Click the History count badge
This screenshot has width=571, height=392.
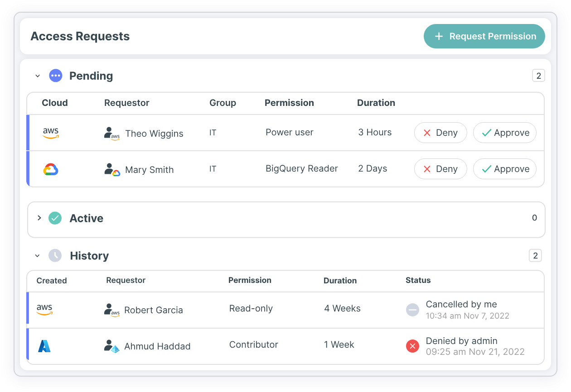pyautogui.click(x=535, y=256)
